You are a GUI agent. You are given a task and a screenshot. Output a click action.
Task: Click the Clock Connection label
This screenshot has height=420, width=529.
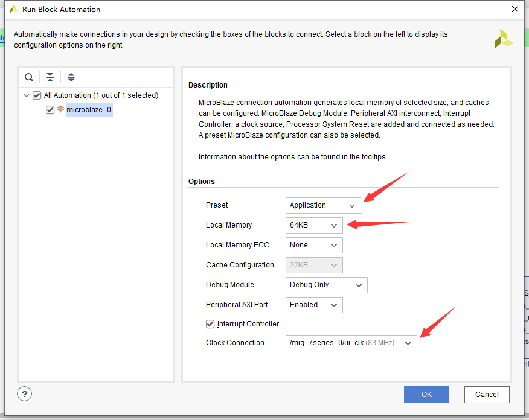235,343
